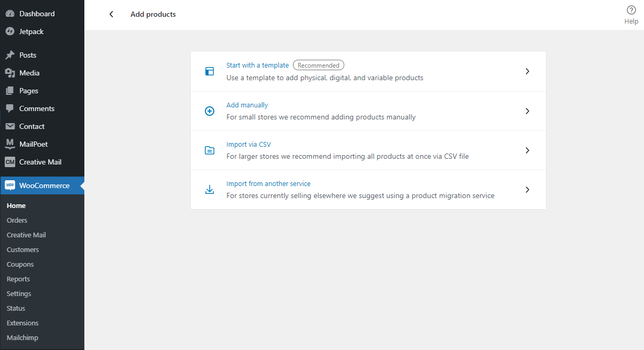Go back using the left chevron arrow

pos(111,14)
